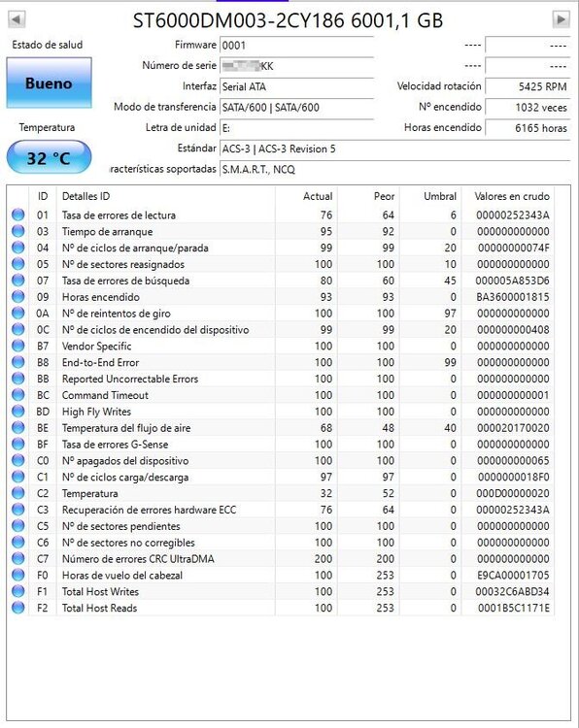Image resolution: width=579 pixels, height=728 pixels.
Task: Click the Interfaz field showing Serial ATA
Action: pos(296,86)
